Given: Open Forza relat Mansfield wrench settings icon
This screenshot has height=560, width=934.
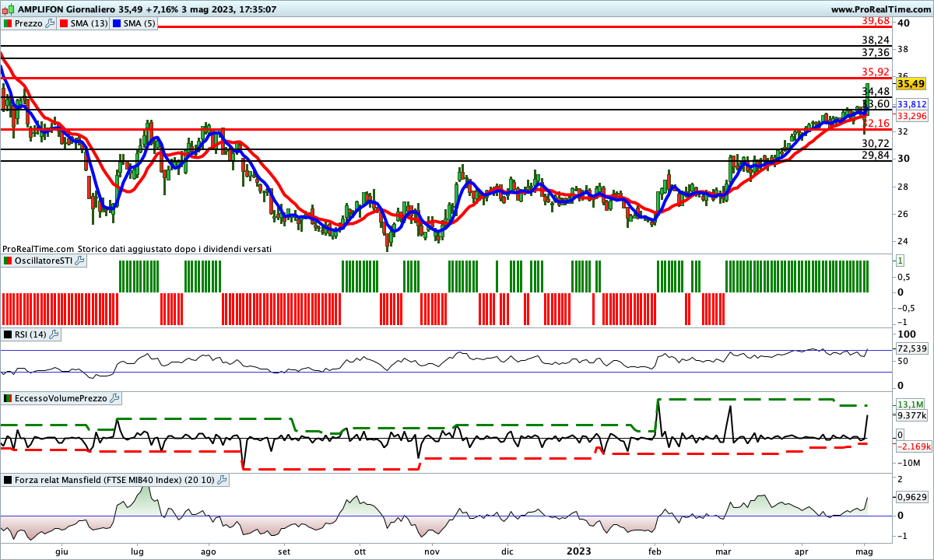Looking at the screenshot, I should point(222,480).
